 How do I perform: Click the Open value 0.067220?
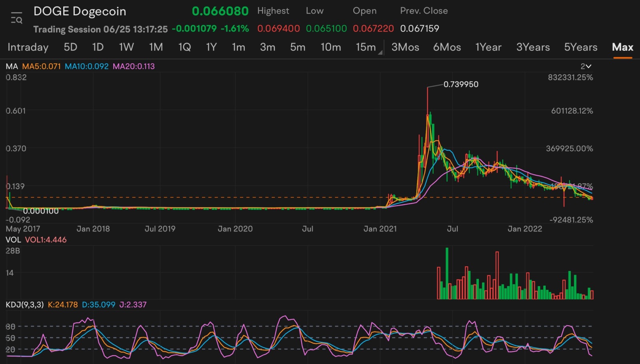[374, 29]
